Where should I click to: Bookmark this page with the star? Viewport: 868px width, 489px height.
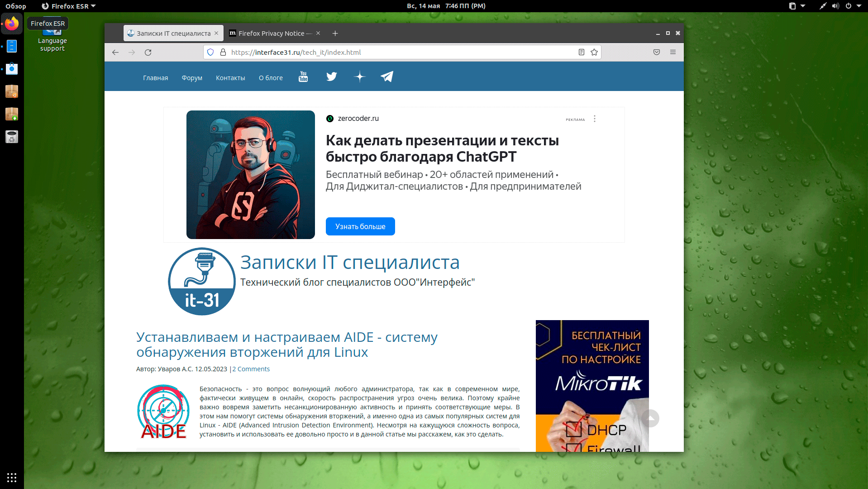point(594,53)
